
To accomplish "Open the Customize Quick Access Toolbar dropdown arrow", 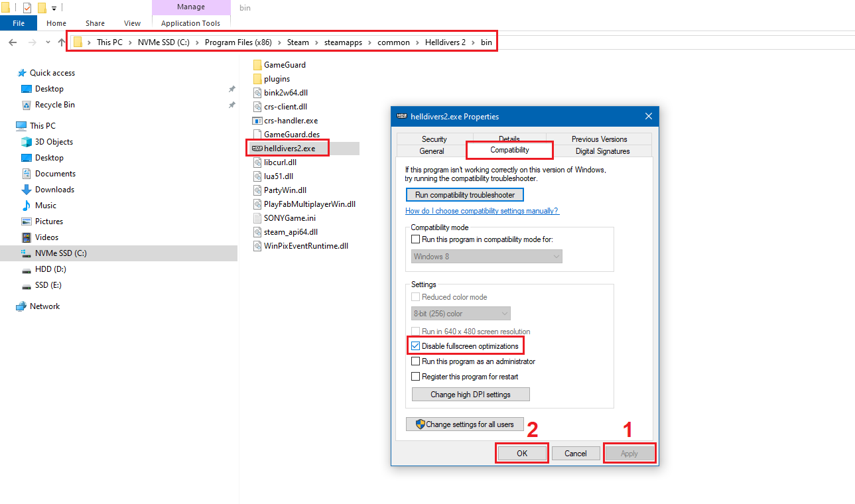I will click(x=54, y=8).
